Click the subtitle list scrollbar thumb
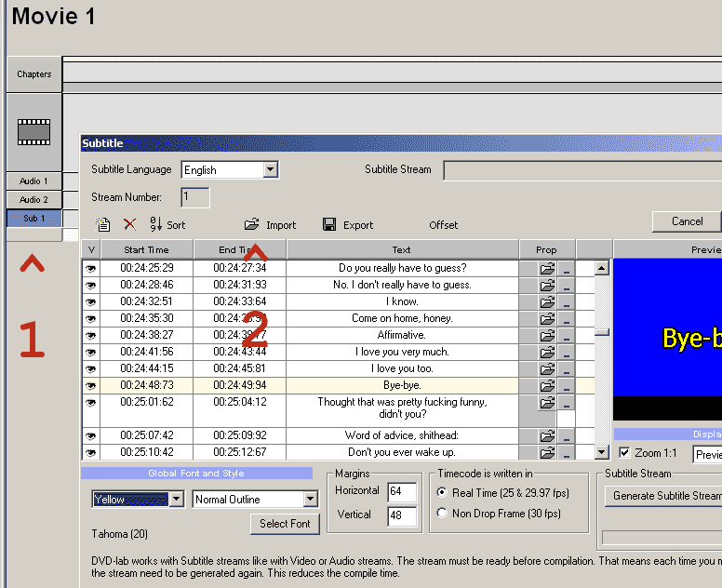722x588 pixels. click(x=602, y=332)
